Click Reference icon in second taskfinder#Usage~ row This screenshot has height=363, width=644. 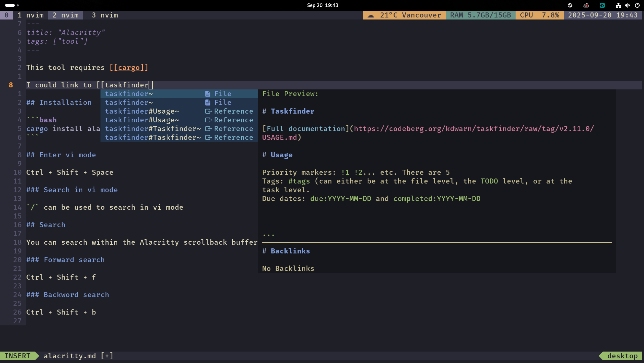click(208, 120)
